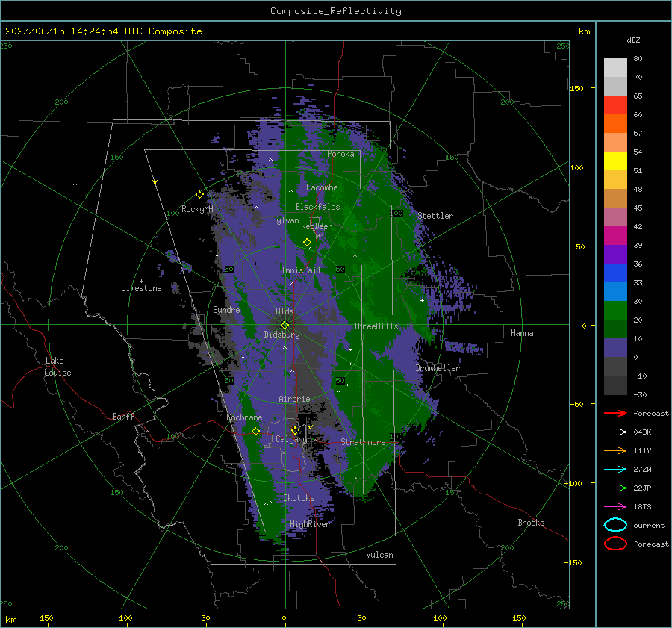The height and width of the screenshot is (628, 672).
Task: Click the white 04DK arrow legend icon
Action: pyautogui.click(x=615, y=432)
